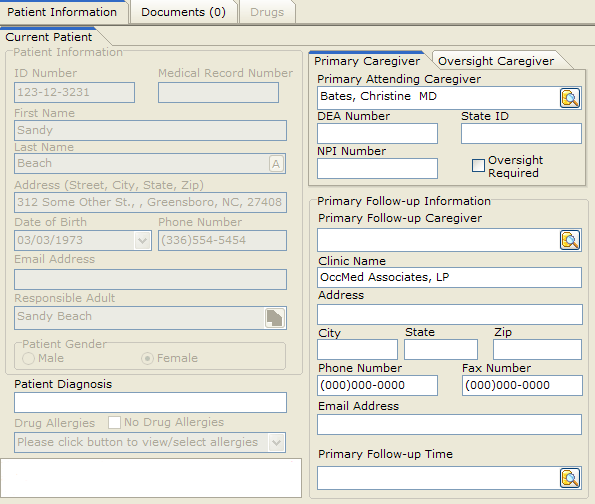This screenshot has height=504, width=595.
Task: Select the Male gender radio button
Action: pyautogui.click(x=28, y=358)
